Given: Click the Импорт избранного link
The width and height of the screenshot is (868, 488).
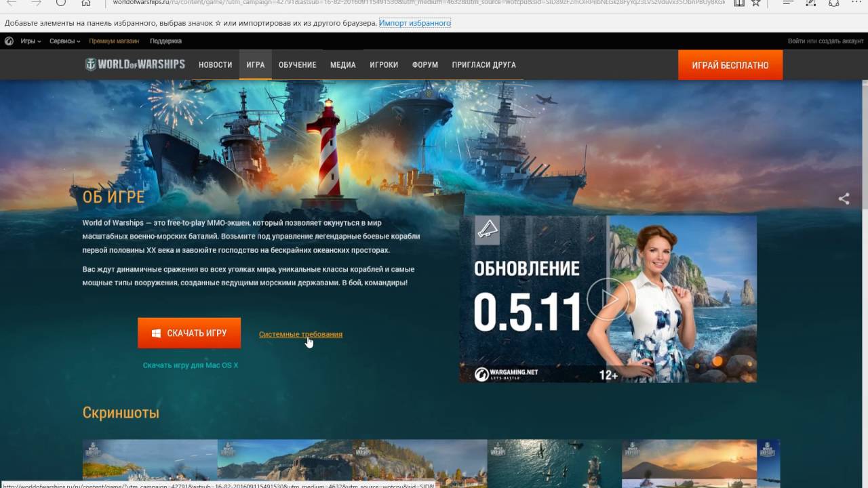Looking at the screenshot, I should 415,23.
